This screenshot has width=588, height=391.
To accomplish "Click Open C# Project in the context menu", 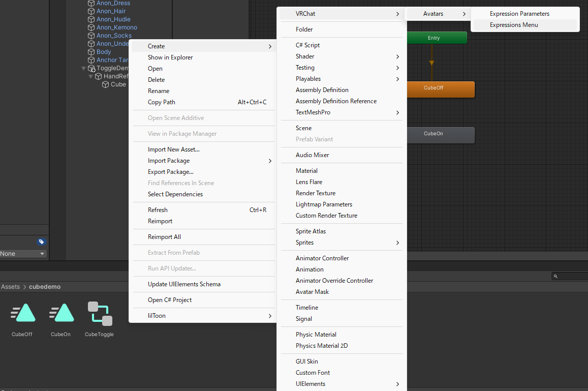I will tap(204, 300).
